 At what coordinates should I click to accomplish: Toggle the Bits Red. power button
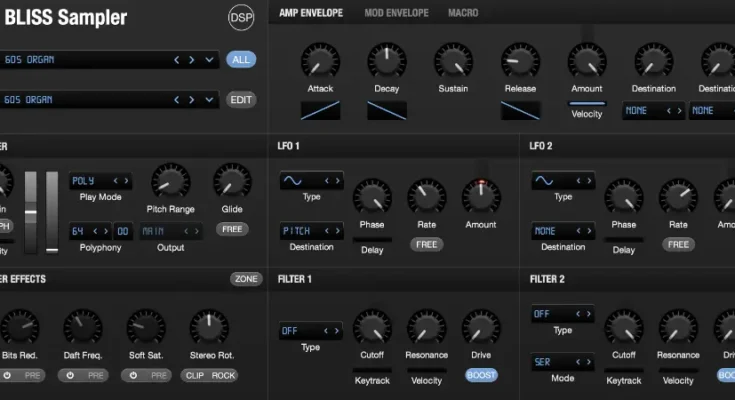7,376
